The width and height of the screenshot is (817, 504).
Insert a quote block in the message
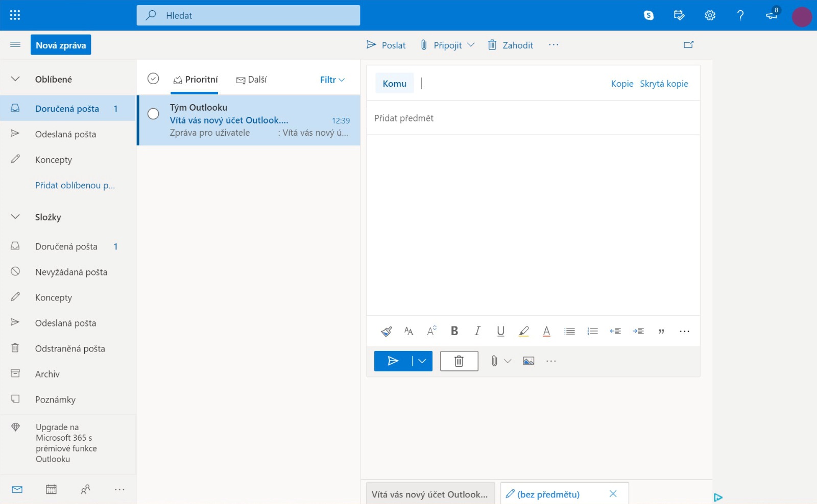tap(661, 331)
